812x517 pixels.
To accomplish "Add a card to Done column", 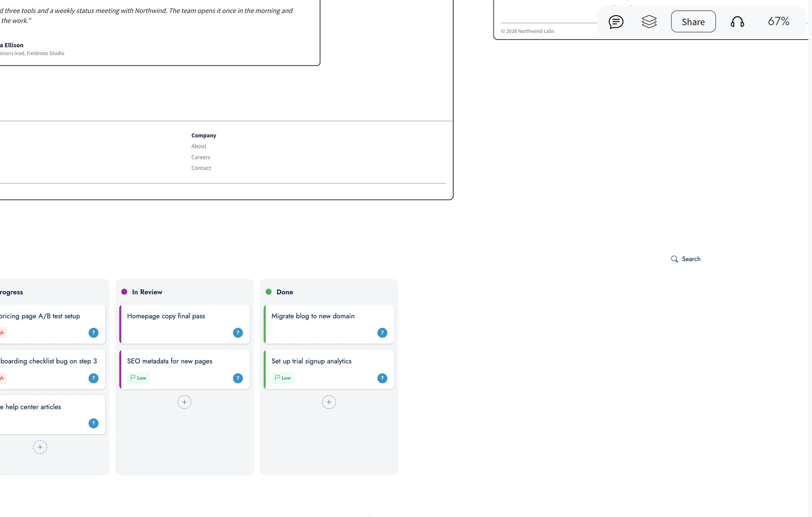I will coord(329,402).
